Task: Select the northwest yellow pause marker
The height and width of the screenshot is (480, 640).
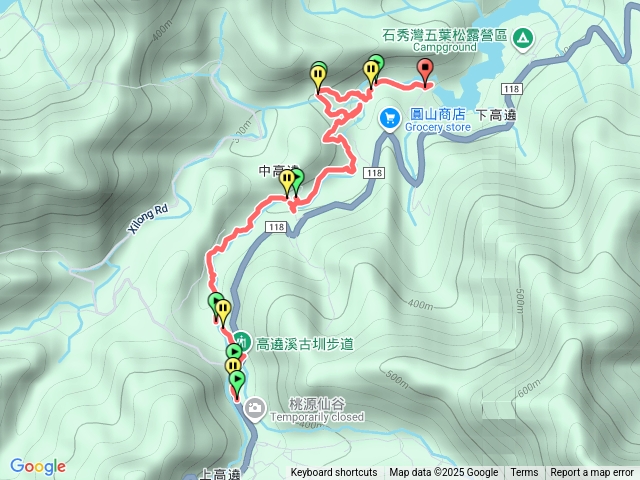Action: 318,75
